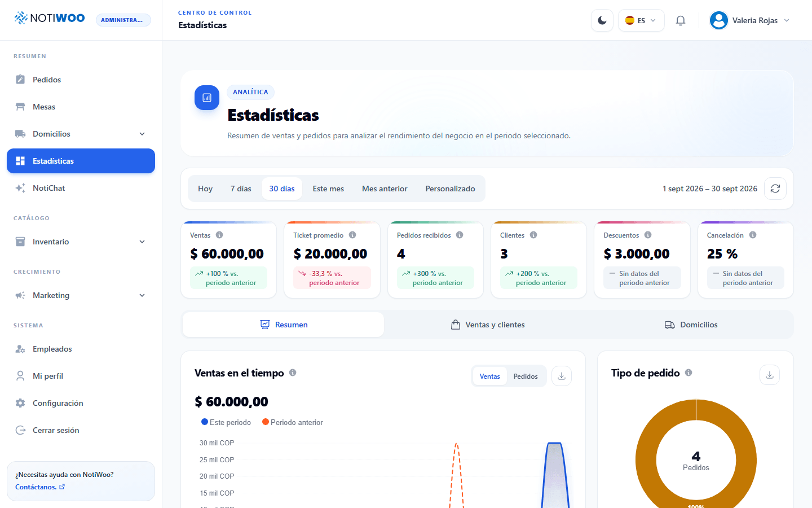Click the Tipo de pedido donut chart ring
812x508 pixels.
646,460
